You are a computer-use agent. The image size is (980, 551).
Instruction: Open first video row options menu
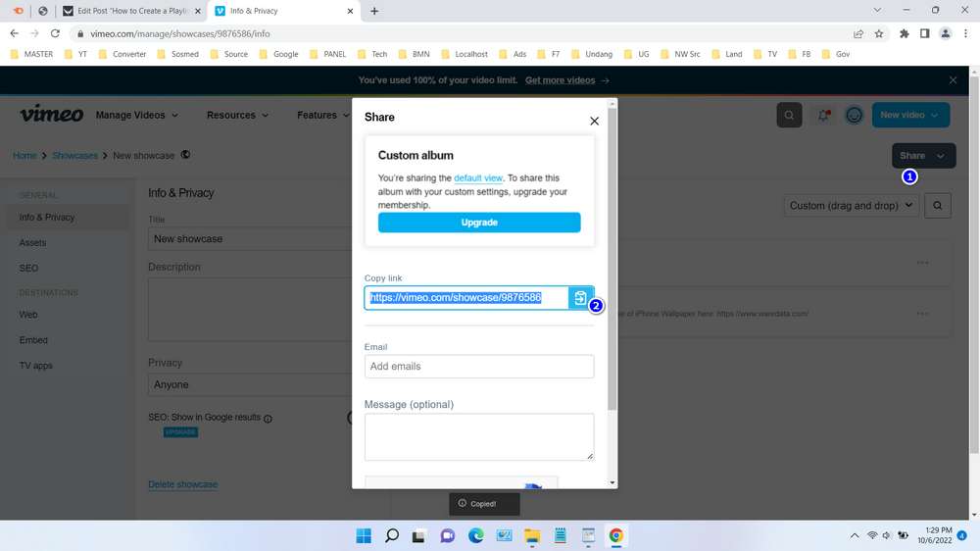(922, 263)
